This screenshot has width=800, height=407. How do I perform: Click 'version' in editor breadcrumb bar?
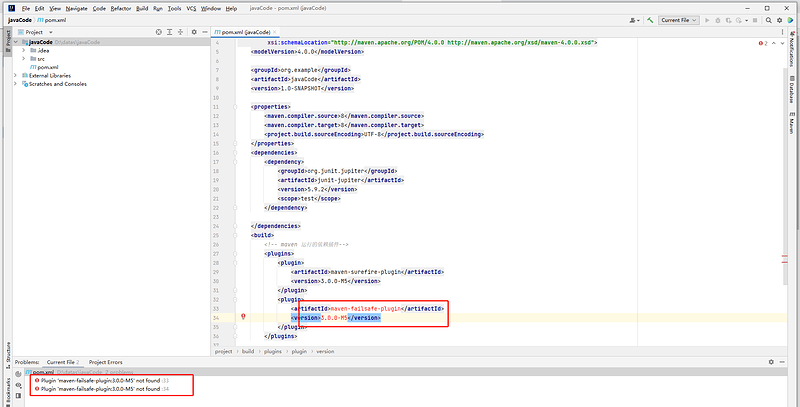pyautogui.click(x=325, y=351)
